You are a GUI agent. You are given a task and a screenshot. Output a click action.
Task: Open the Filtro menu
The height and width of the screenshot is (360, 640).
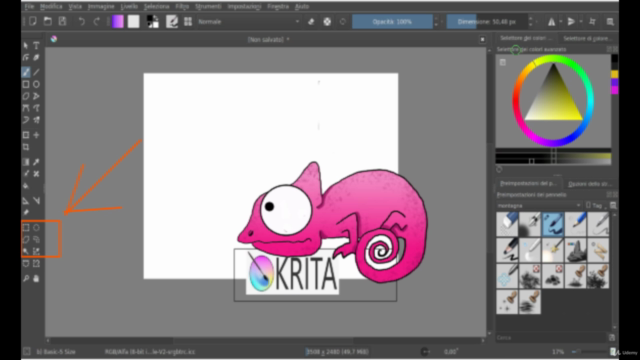(x=182, y=7)
